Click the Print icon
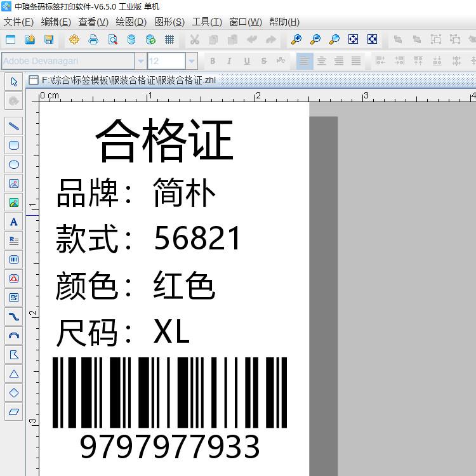The height and width of the screenshot is (476, 476). (93, 39)
